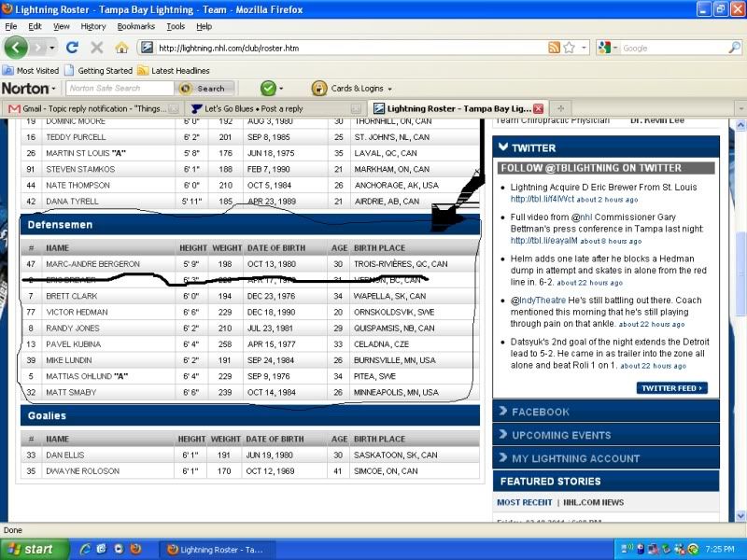
Task: Go back using the green back arrow
Action: click(x=16, y=48)
